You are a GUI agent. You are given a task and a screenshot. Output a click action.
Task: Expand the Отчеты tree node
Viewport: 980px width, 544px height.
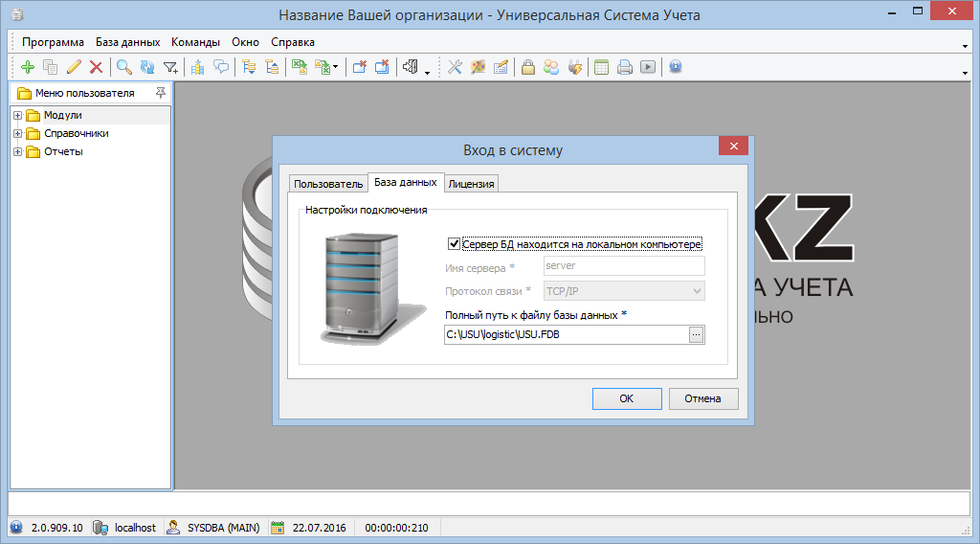coord(18,152)
